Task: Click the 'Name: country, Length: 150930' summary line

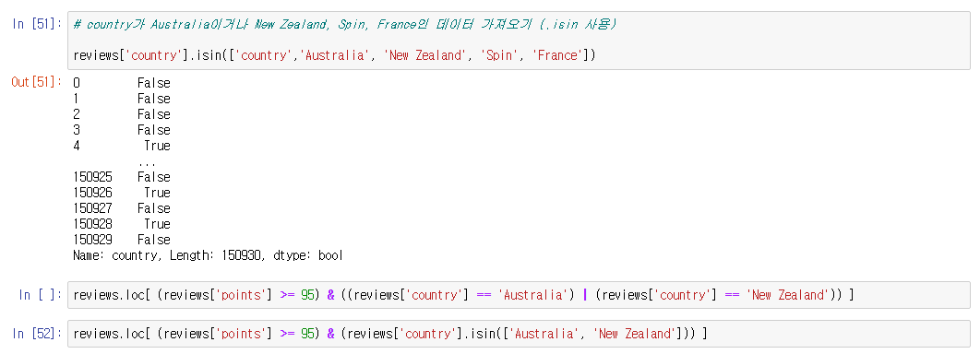Action: coord(209,255)
